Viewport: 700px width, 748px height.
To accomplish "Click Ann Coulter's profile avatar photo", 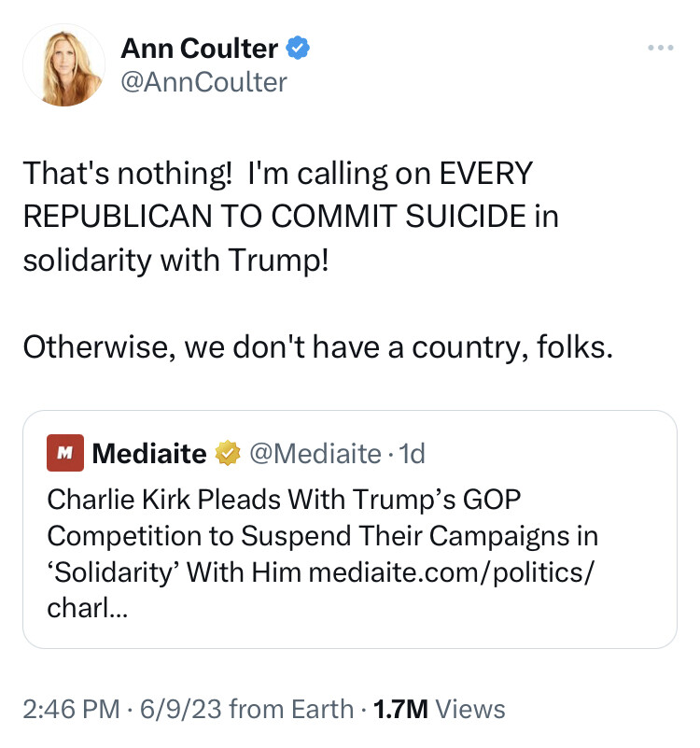I will coord(63,64).
